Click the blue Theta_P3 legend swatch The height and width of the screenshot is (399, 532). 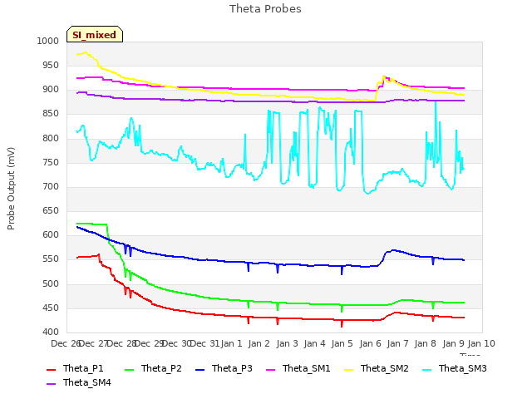tap(200, 369)
